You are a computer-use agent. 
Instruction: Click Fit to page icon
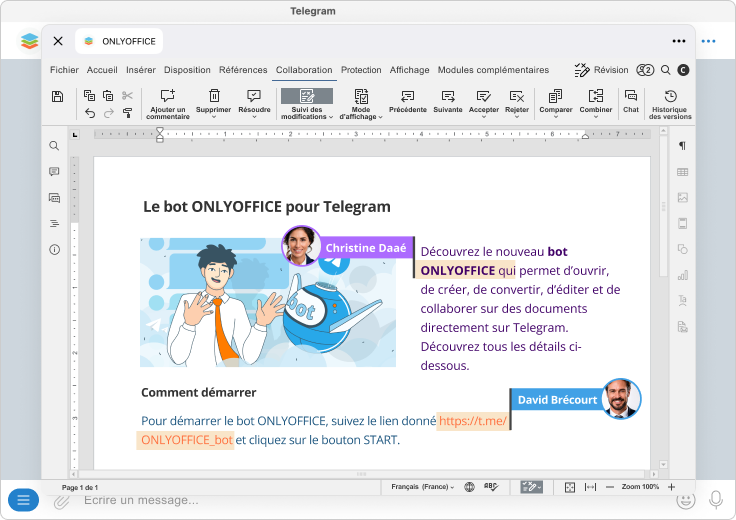[x=570, y=487]
